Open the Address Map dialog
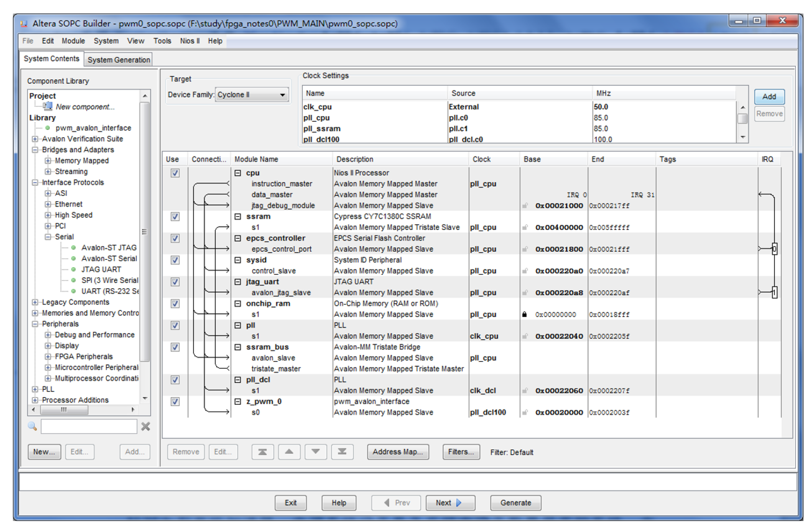Screen dimensions: 812x532 [x=398, y=452]
